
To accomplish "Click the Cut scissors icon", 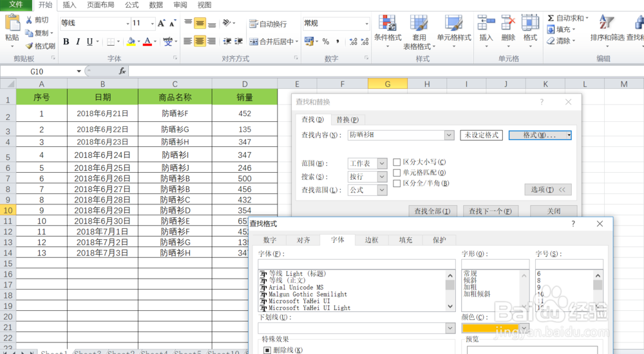I will click(x=29, y=20).
